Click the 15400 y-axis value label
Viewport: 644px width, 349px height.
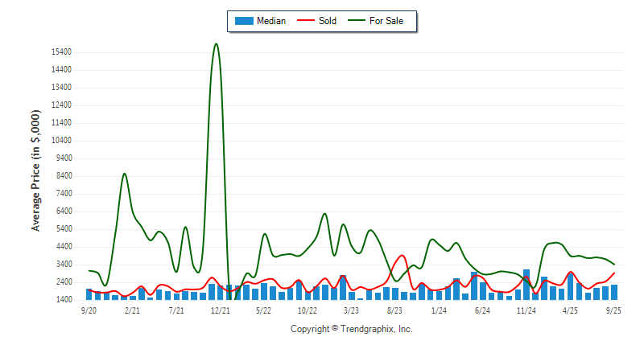coord(61,52)
